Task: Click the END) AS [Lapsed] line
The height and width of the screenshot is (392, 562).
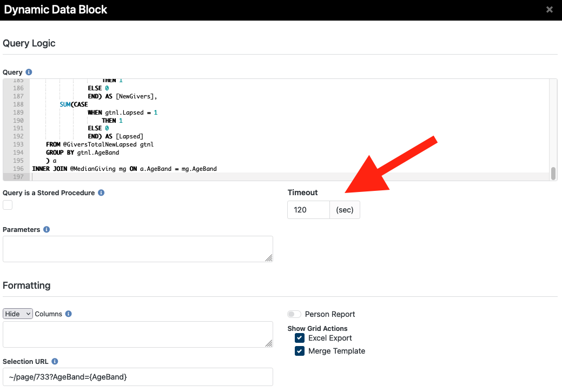Action: (x=115, y=136)
